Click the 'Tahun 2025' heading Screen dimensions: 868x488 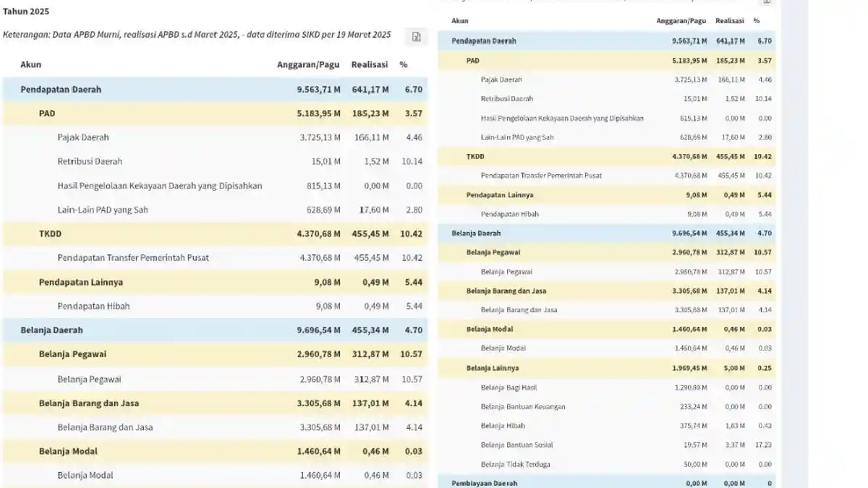pos(26,12)
